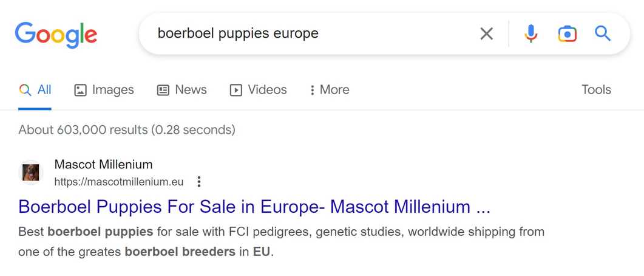Clear the search query with X
This screenshot has height=276, width=644.
click(486, 33)
